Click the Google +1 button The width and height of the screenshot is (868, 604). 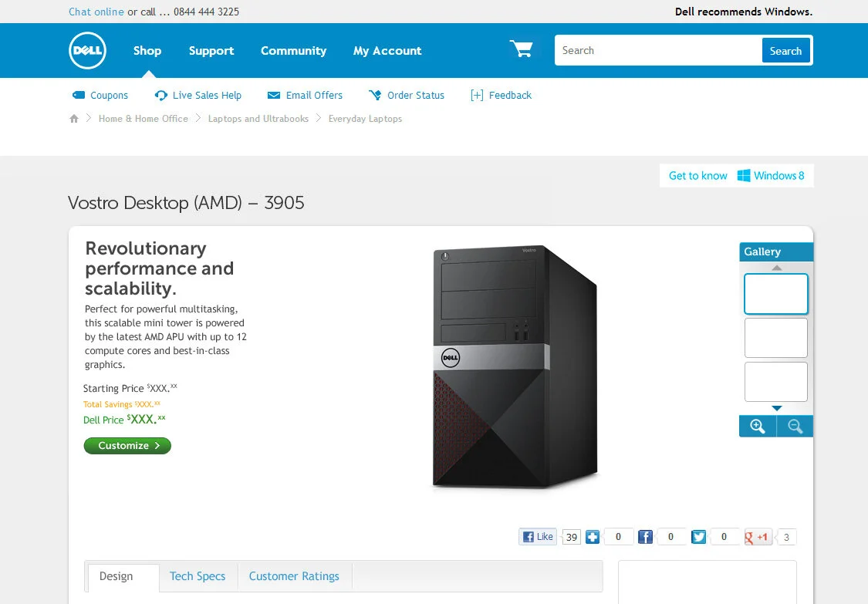(x=758, y=537)
